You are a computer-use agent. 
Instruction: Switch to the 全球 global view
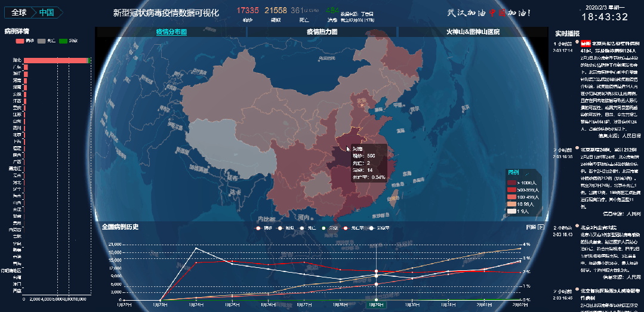pyautogui.click(x=19, y=13)
